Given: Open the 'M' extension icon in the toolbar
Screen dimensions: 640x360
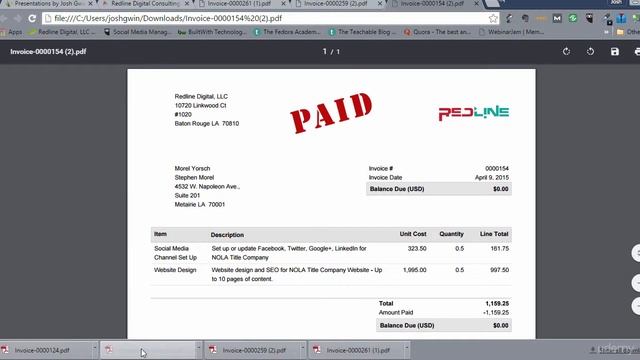Looking at the screenshot, I should (557, 18).
